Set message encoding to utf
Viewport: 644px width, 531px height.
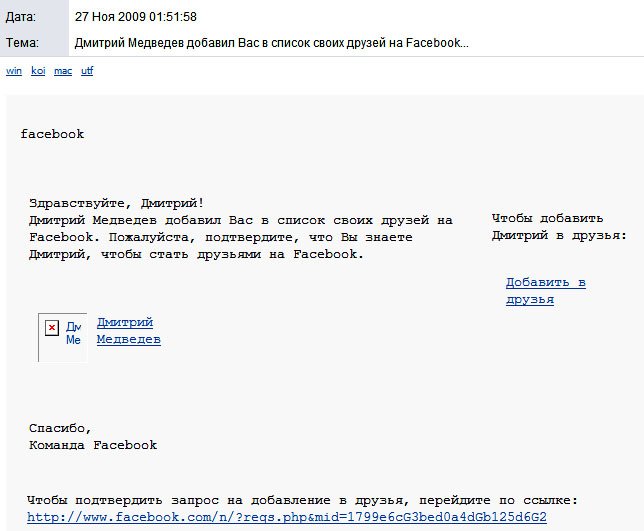[x=87, y=71]
